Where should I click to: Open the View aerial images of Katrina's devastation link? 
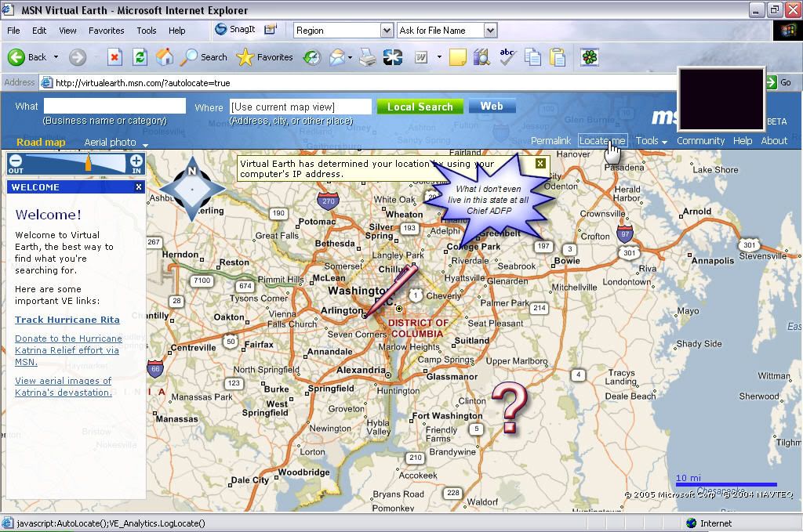[64, 387]
